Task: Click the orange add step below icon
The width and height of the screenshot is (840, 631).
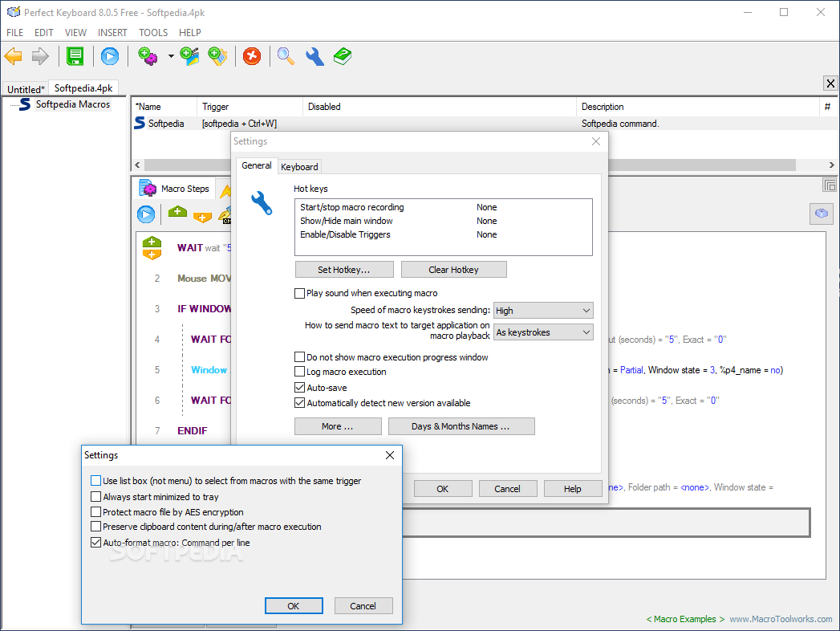Action: pyautogui.click(x=202, y=217)
